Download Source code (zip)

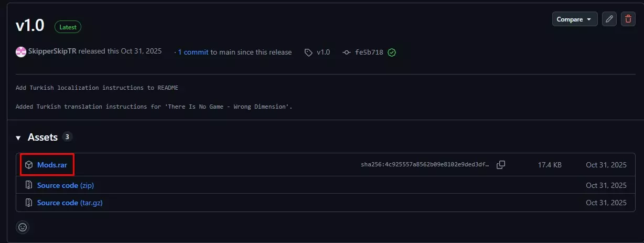(66, 185)
